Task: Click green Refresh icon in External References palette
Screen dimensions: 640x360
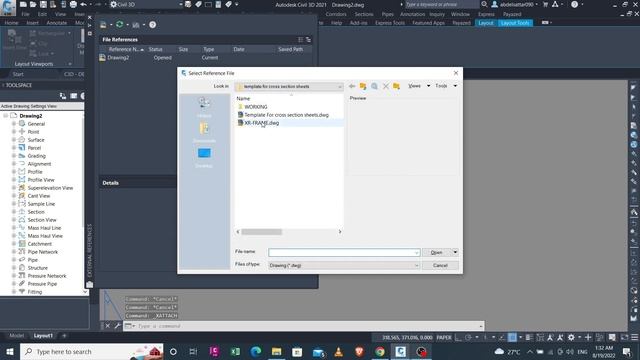Action: [x=120, y=24]
